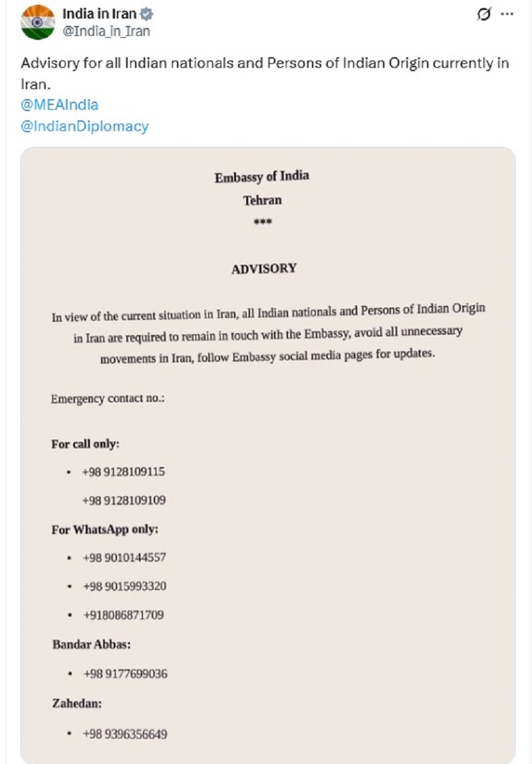Open the three-dot more options menu
The height and width of the screenshot is (764, 532).
[507, 14]
